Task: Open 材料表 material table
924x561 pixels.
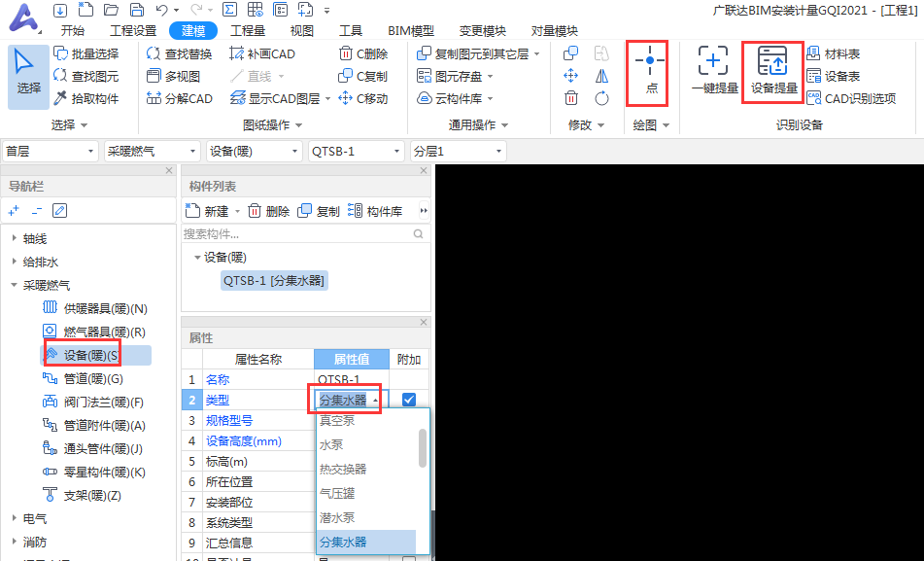Action: click(834, 53)
